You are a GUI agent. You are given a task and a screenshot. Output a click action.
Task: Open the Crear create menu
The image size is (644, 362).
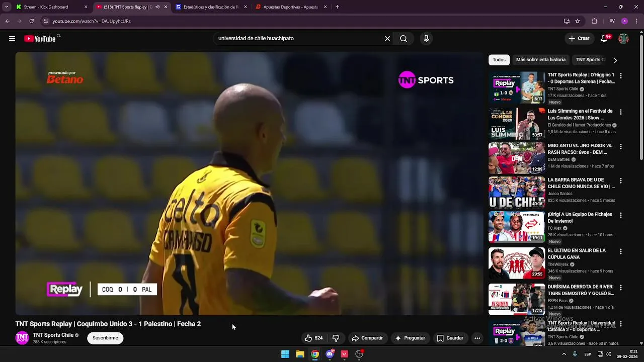(x=579, y=39)
